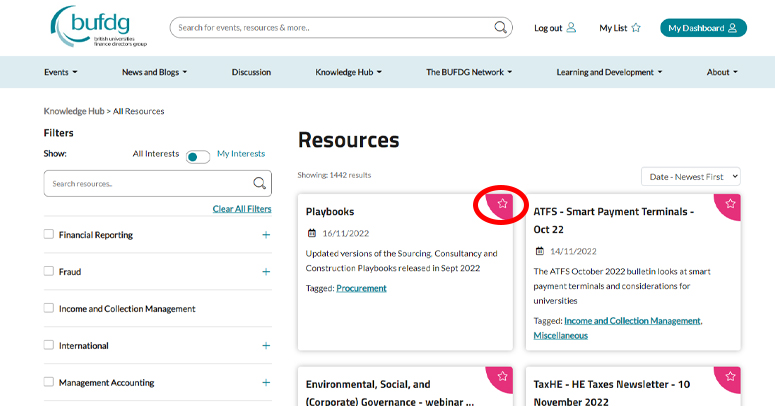
Task: Open the Date - Newest First sort dropdown
Action: (690, 176)
